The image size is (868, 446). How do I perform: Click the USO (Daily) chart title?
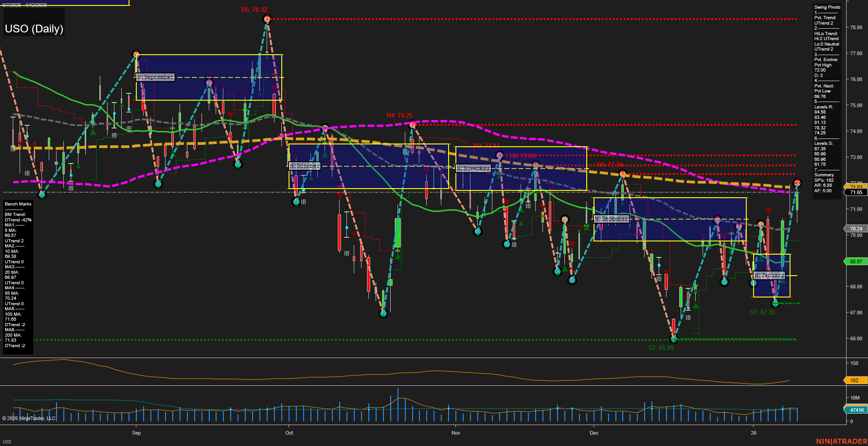click(33, 28)
